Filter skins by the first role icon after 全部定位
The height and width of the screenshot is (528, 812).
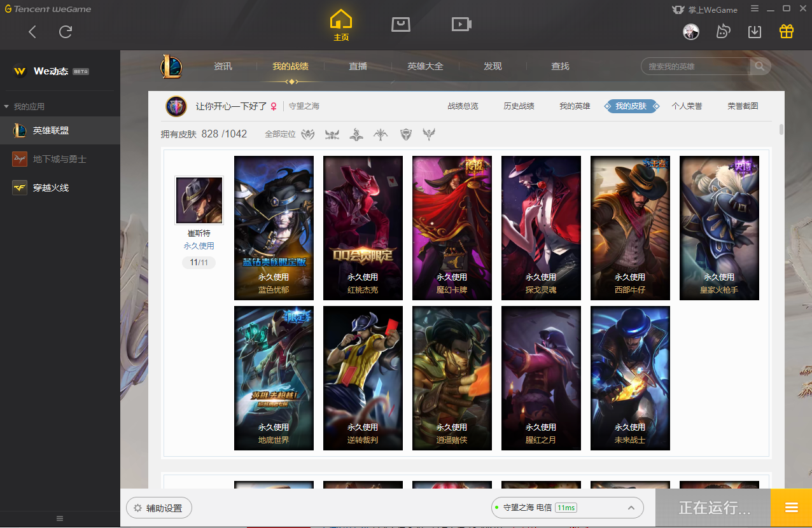point(308,134)
